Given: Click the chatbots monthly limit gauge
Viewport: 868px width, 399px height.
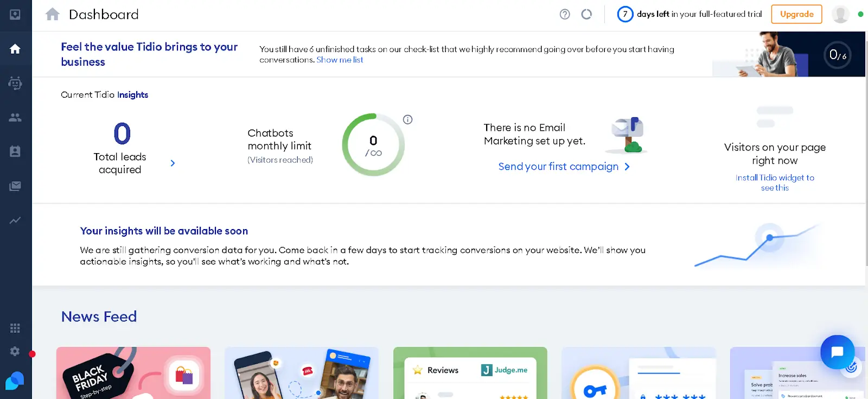Looking at the screenshot, I should 373,144.
